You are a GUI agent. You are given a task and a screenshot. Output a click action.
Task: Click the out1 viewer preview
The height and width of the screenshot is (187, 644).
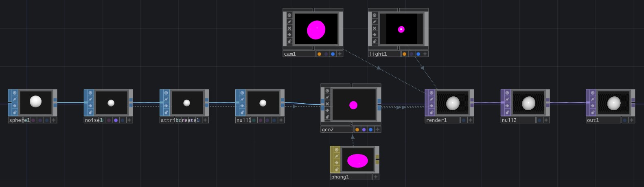pos(614,103)
